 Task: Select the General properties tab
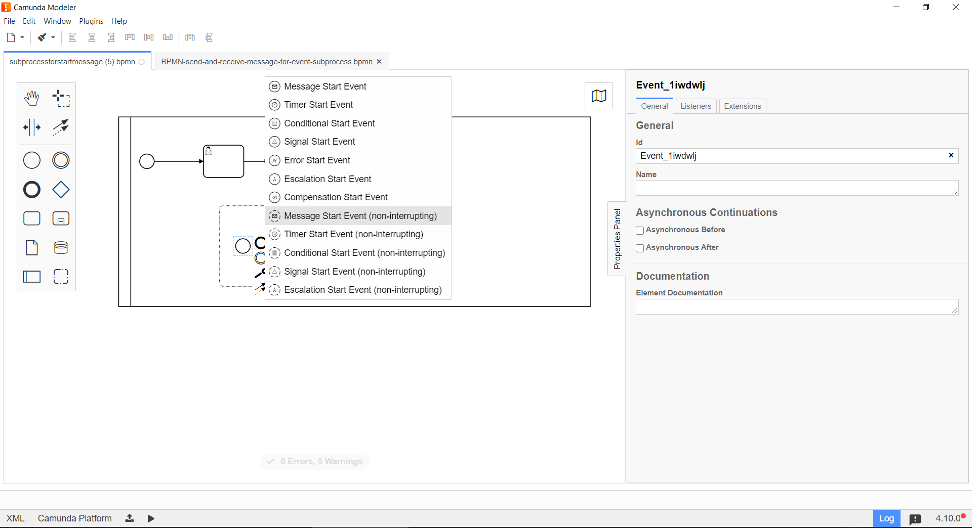click(655, 106)
